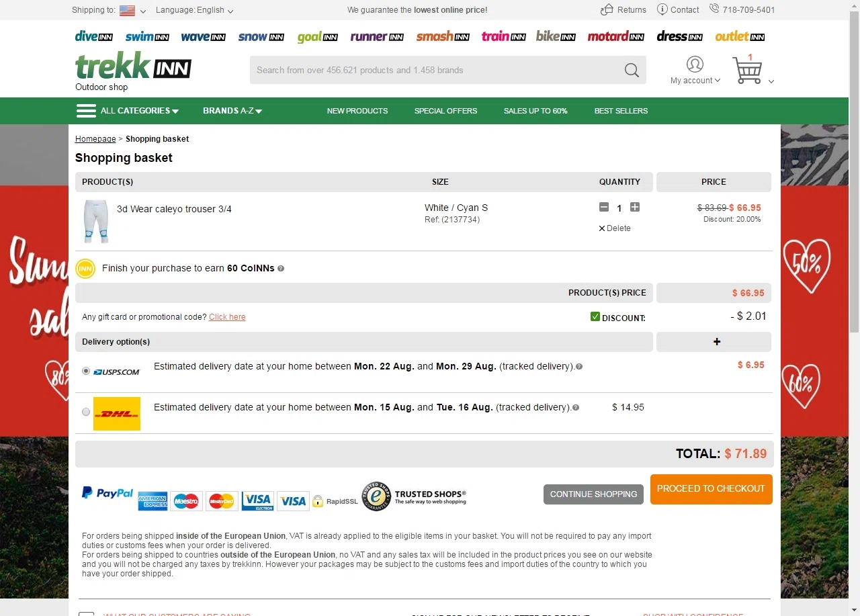Click the My account user icon
The image size is (860, 616).
point(695,64)
